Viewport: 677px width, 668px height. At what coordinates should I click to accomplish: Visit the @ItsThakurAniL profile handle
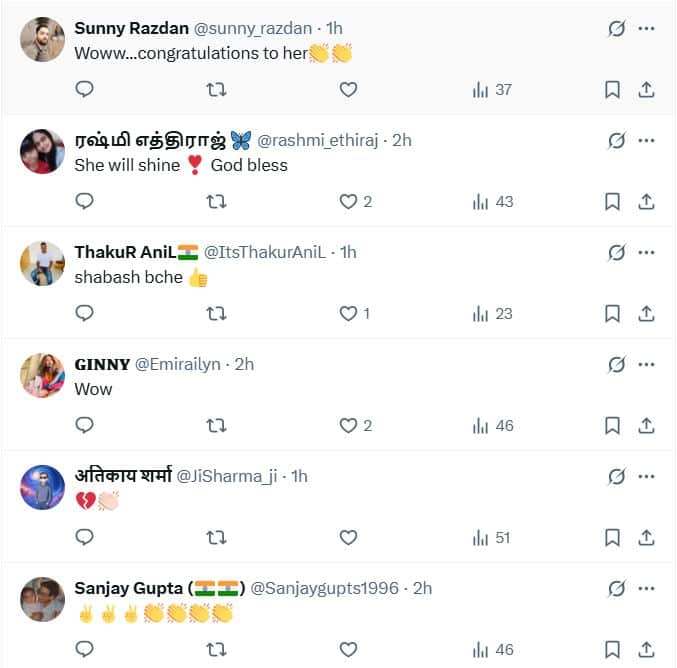pos(265,252)
